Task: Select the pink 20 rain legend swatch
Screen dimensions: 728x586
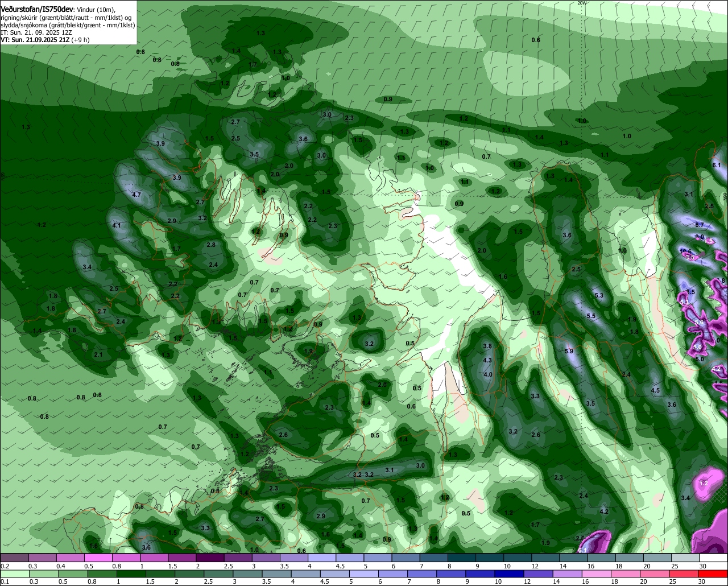Action: [x=655, y=573]
